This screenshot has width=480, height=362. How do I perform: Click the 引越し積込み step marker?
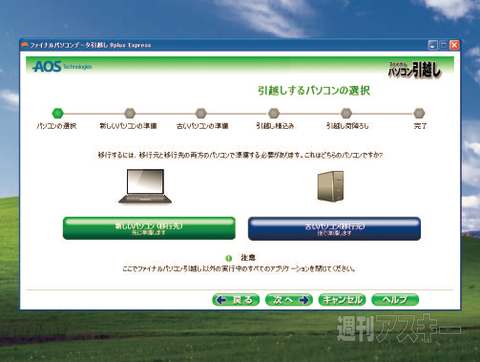274,113
